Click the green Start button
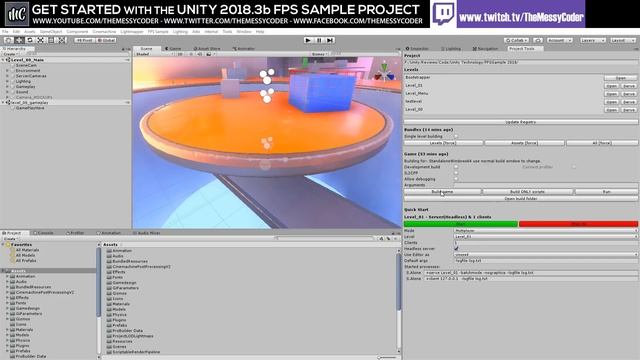 (461, 224)
